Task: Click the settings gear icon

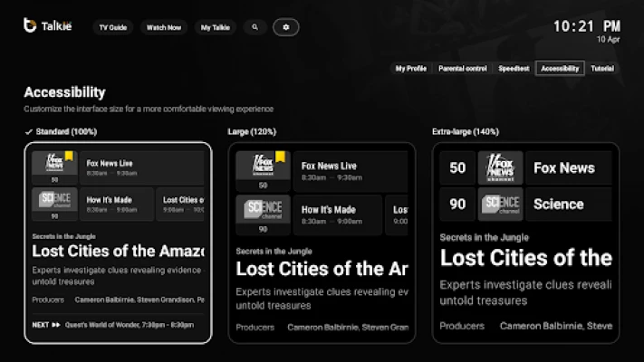Action: click(x=285, y=27)
